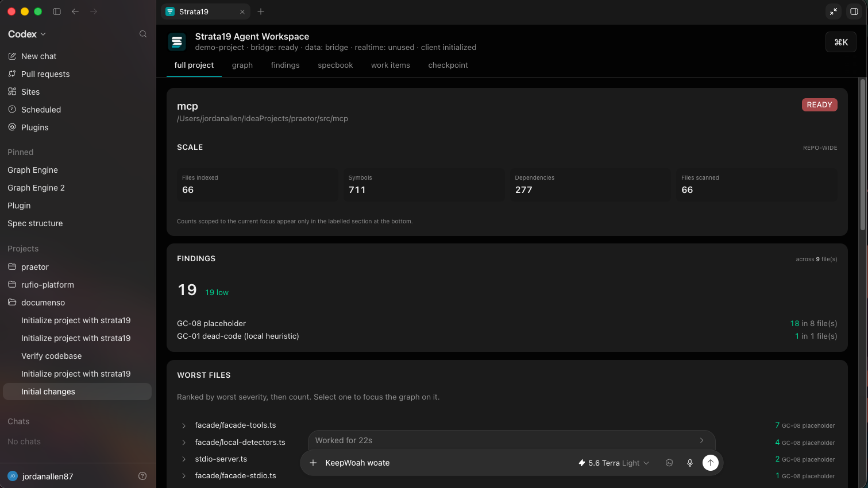The width and height of the screenshot is (868, 488).
Task: Expand the stdio-server.ts row
Action: tap(184, 459)
